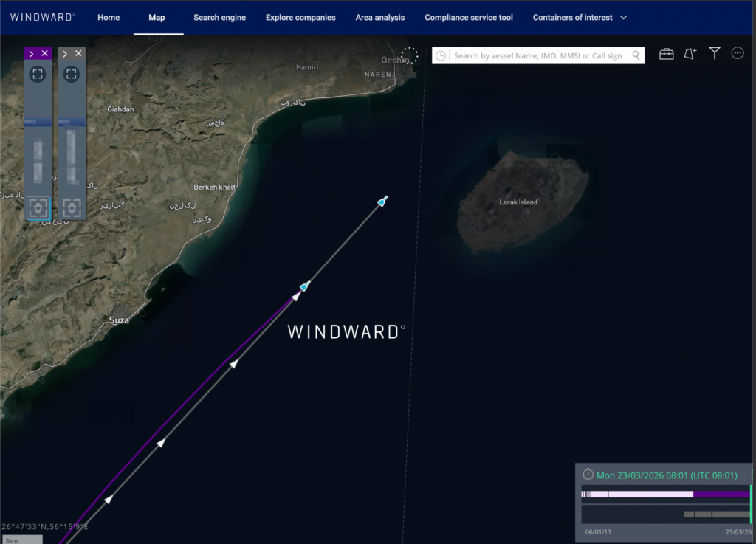Click the 3km map scale bar
This screenshot has width=756, height=544.
click(x=22, y=540)
